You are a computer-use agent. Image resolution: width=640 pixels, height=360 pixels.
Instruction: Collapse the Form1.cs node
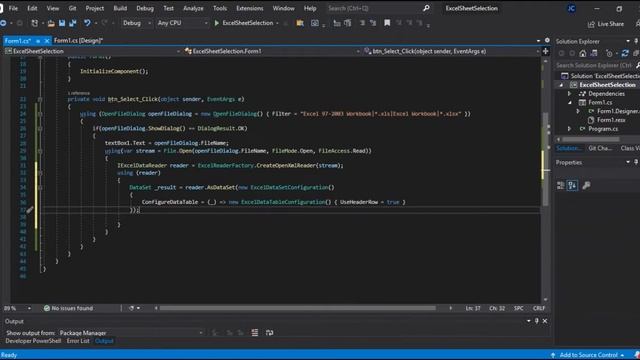pyautogui.click(x=570, y=102)
